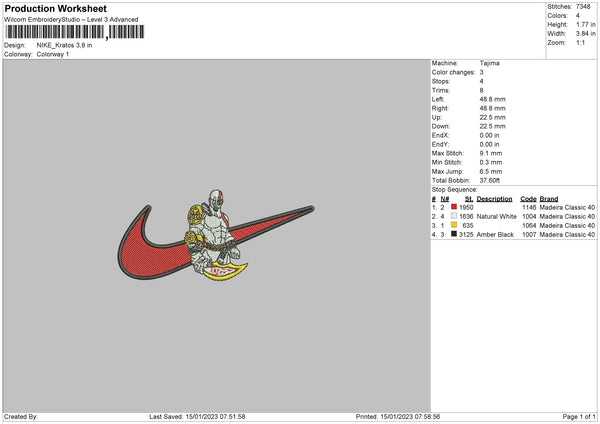600x424 pixels.
Task: Click the Amber Black color swatch
Action: click(454, 234)
